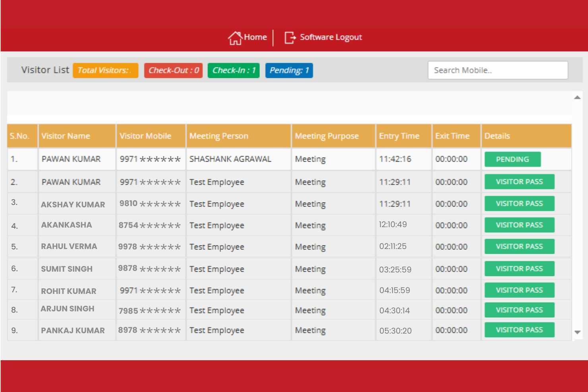The image size is (588, 392).
Task: Select the ROHIT KUMAR visitor name
Action: 69,291
